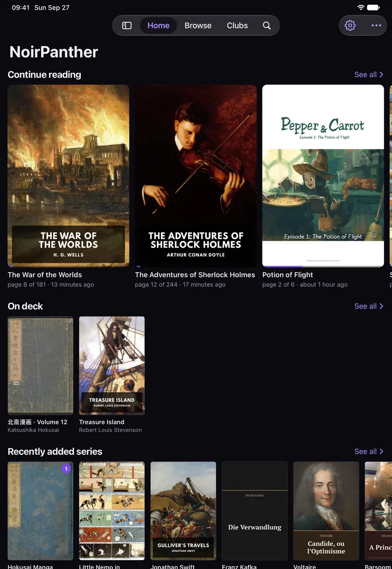Open search with the magnifier icon

point(267,25)
